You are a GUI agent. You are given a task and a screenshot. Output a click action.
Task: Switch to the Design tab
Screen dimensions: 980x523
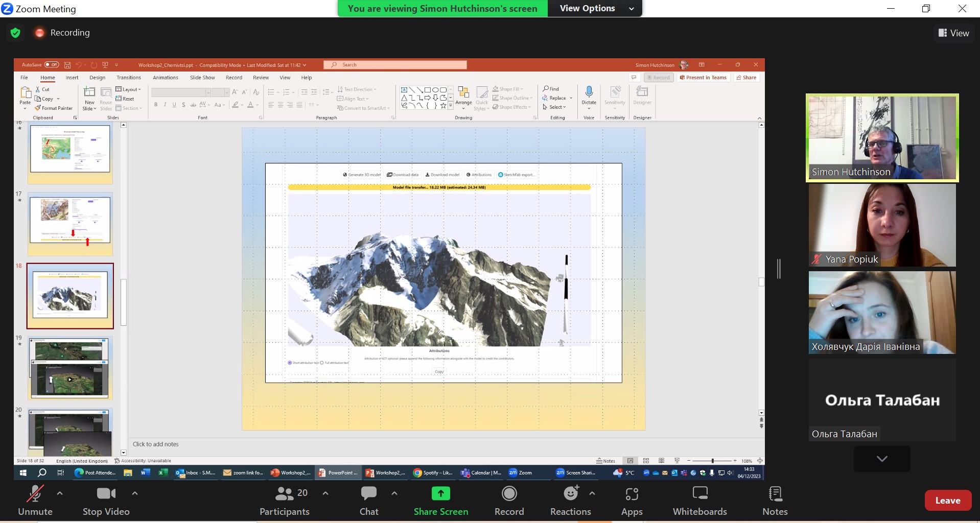coord(97,78)
